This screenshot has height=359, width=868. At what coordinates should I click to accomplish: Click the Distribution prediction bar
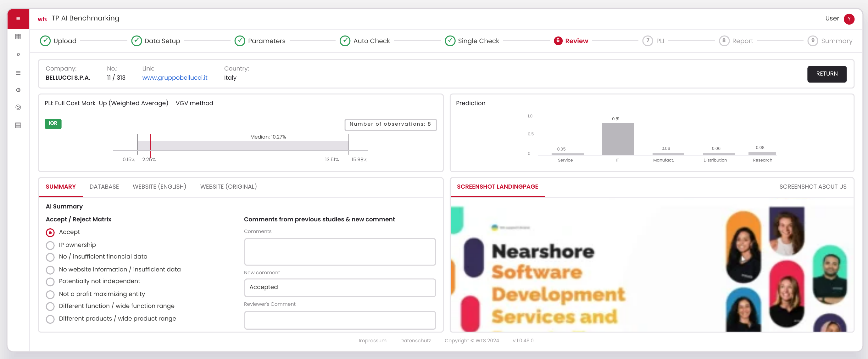pyautogui.click(x=719, y=154)
